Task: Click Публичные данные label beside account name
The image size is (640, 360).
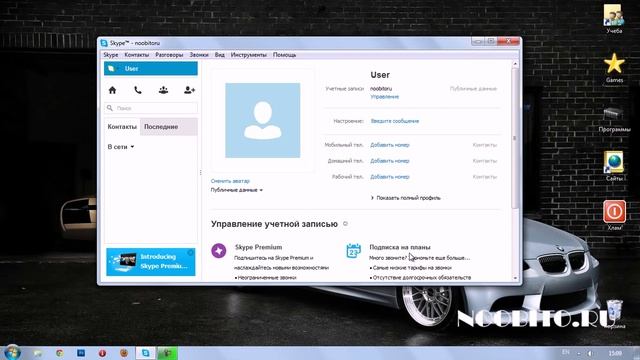Action: (473, 89)
